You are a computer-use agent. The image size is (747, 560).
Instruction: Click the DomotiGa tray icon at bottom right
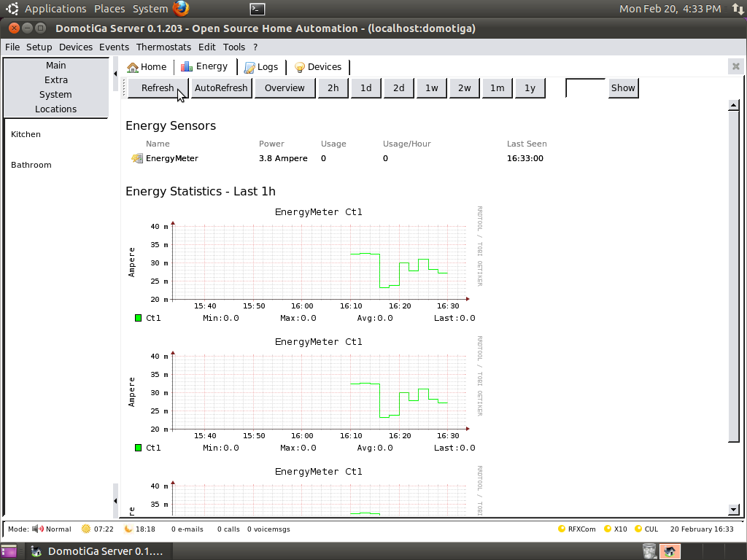tap(670, 551)
